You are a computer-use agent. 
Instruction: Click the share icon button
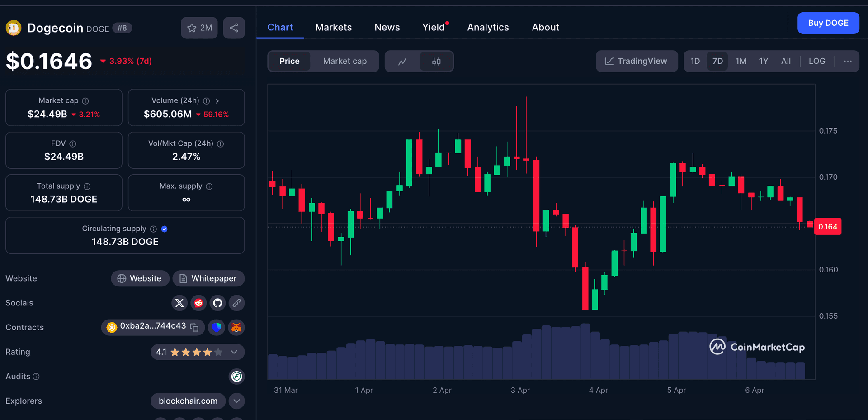point(234,28)
